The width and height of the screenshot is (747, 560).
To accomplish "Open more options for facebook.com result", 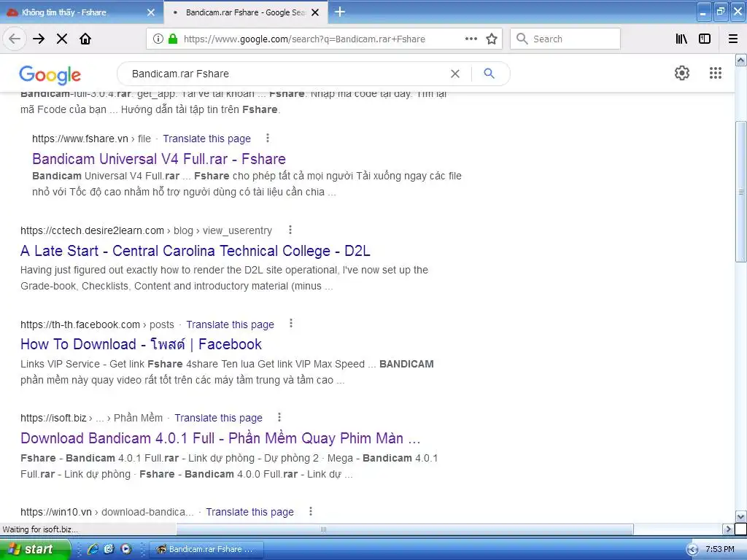I will point(291,324).
